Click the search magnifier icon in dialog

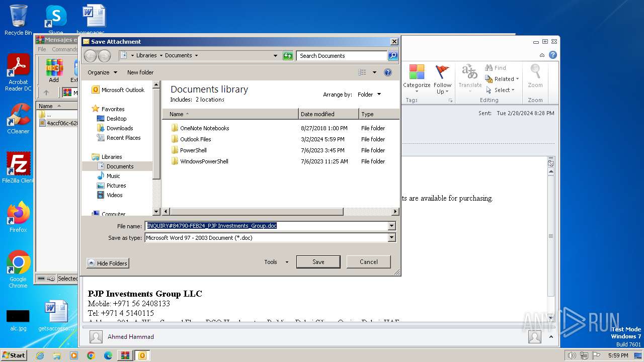click(x=393, y=56)
